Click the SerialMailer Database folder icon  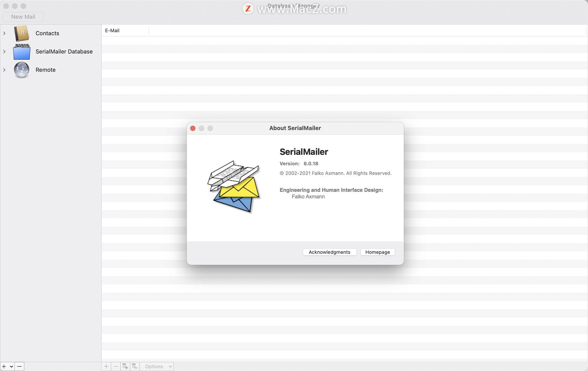coord(21,52)
